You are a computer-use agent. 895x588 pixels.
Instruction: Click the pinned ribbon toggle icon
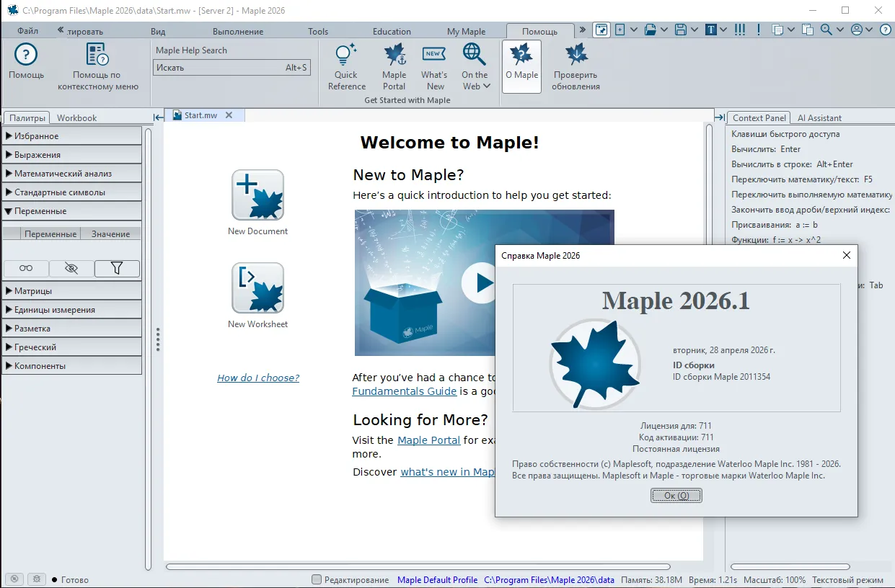tap(601, 30)
